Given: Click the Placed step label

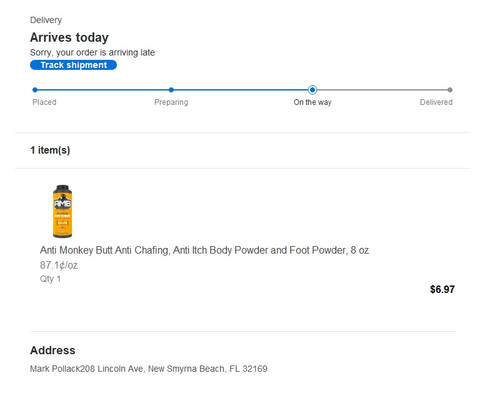Looking at the screenshot, I should (44, 102).
